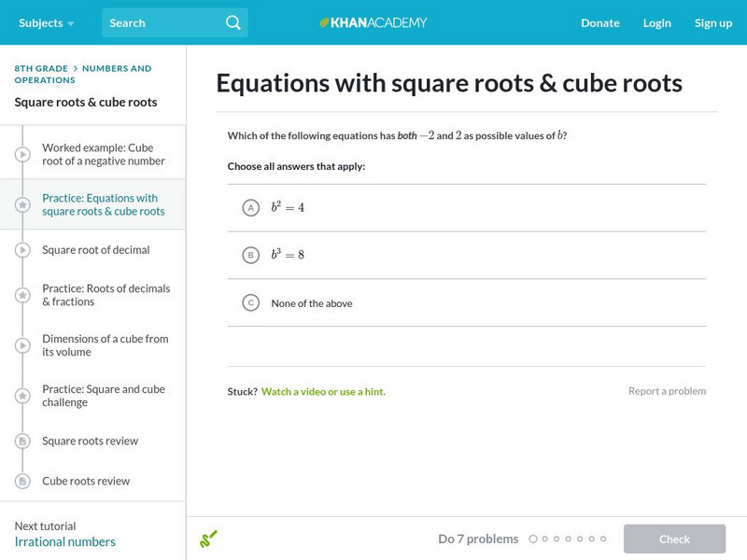Screen dimensions: 747x560
Task: Click the star icon beside Practice: Roots of decimals
Action: (x=22, y=295)
